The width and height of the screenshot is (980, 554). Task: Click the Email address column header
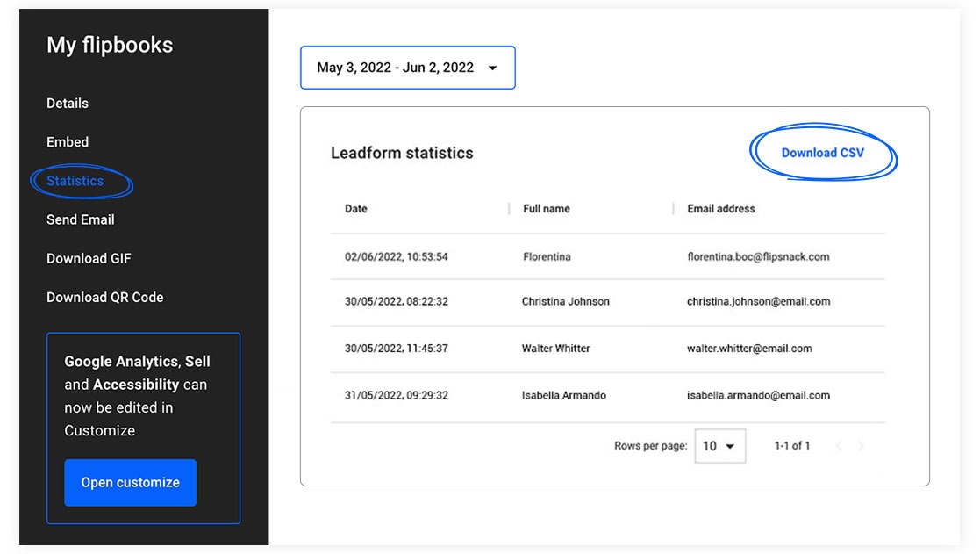point(720,209)
